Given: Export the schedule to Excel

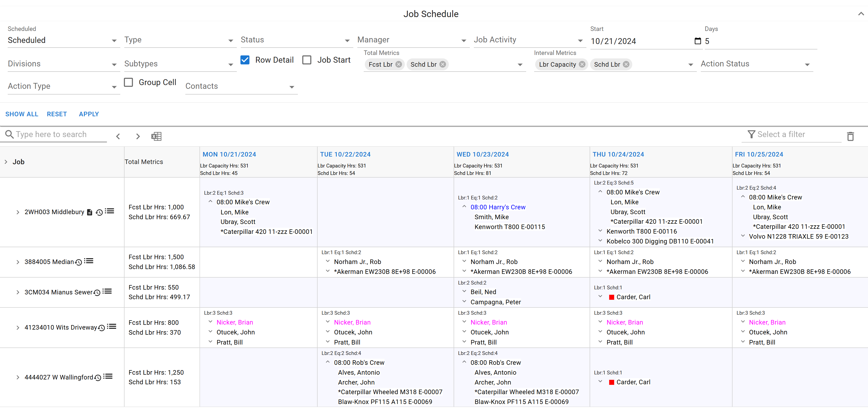Looking at the screenshot, I should coord(156,137).
